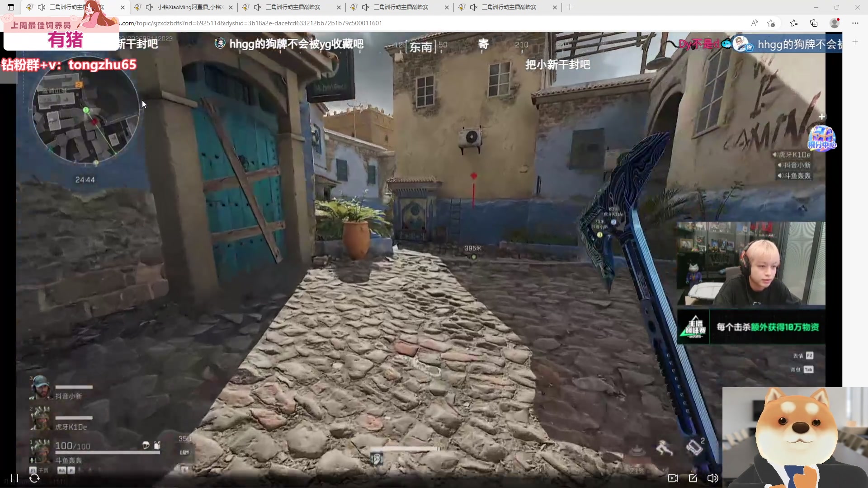
Task: Mute the first 三角洲行动 tab audio
Action: [x=42, y=7]
